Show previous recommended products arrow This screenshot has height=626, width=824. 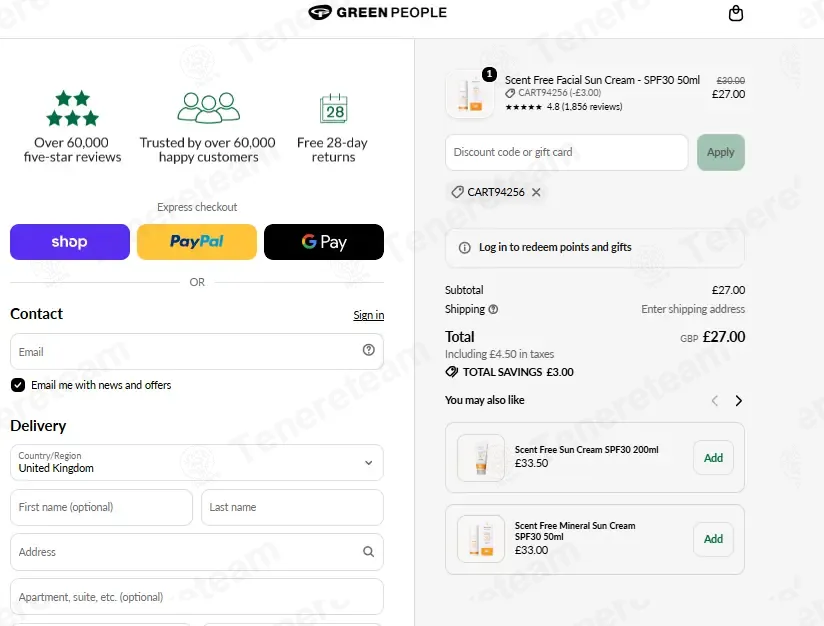pos(715,401)
